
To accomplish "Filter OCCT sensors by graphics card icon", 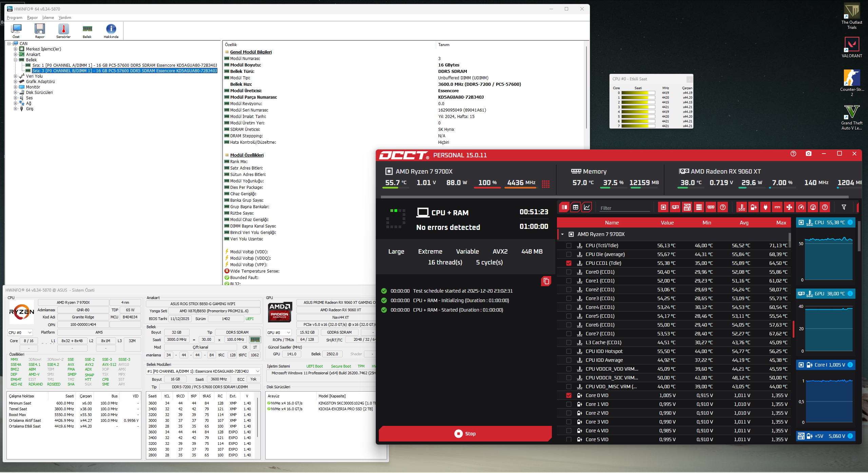I will (675, 207).
